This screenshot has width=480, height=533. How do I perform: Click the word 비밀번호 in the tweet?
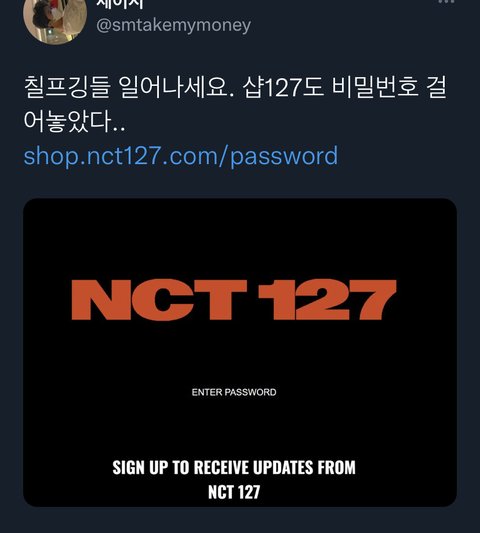[375, 87]
